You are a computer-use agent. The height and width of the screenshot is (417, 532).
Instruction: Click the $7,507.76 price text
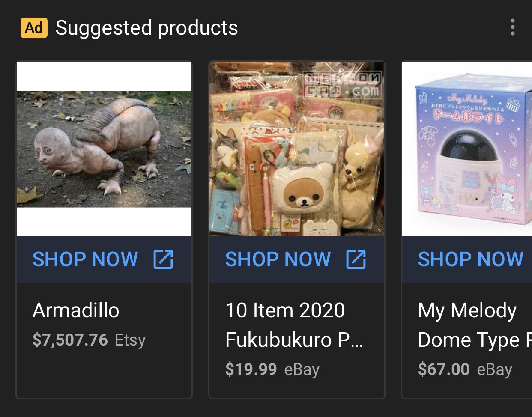tap(70, 340)
